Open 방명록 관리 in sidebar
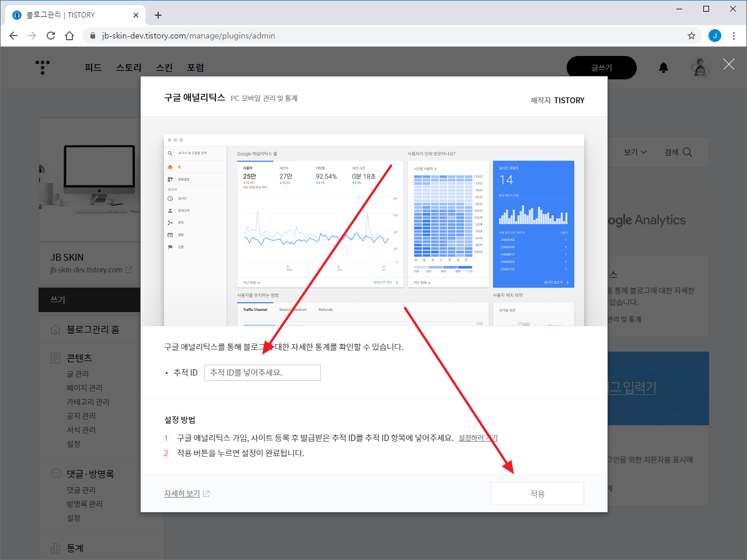Image resolution: width=747 pixels, height=560 pixels. point(85,504)
